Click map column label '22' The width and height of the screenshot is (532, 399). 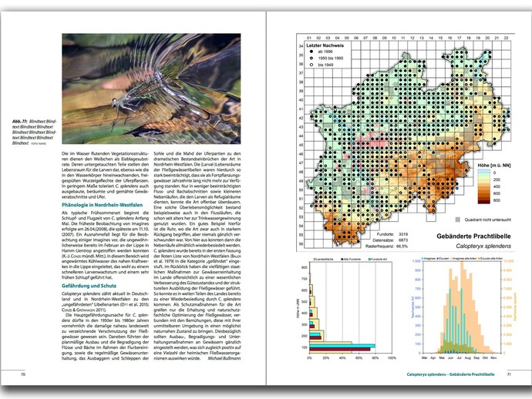pos(507,38)
